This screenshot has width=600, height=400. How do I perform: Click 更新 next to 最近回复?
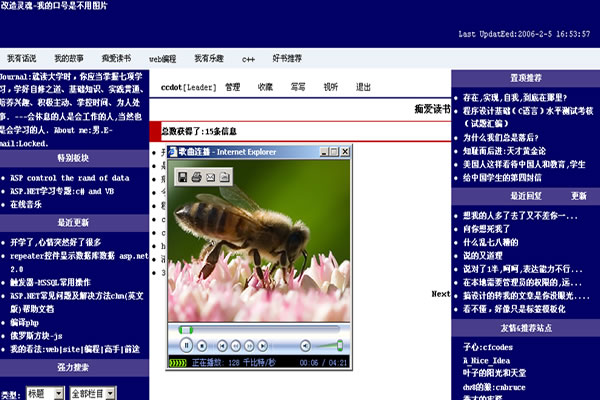point(579,196)
